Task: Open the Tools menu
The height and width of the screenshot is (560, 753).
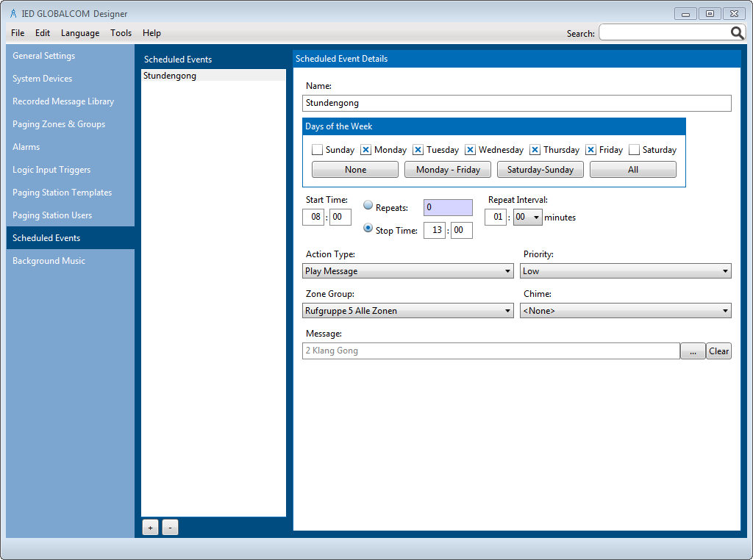Action: [121, 33]
